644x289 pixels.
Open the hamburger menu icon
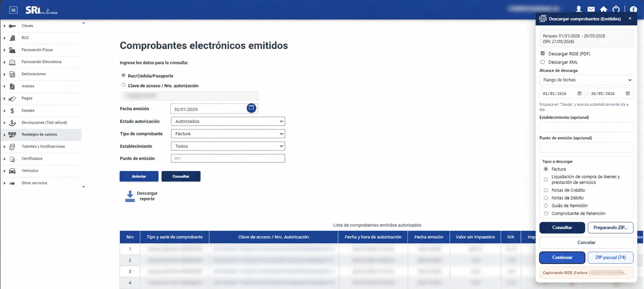click(13, 10)
